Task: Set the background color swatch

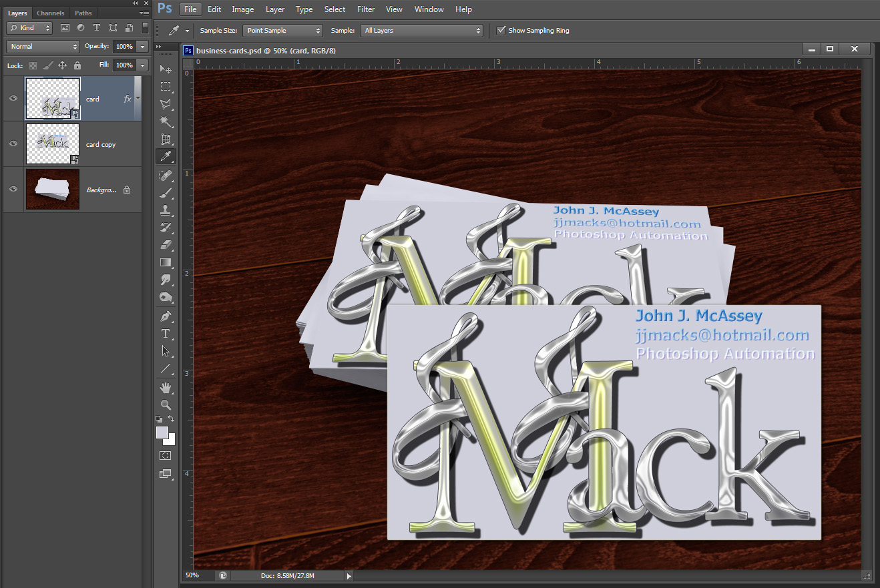Action: pos(171,440)
